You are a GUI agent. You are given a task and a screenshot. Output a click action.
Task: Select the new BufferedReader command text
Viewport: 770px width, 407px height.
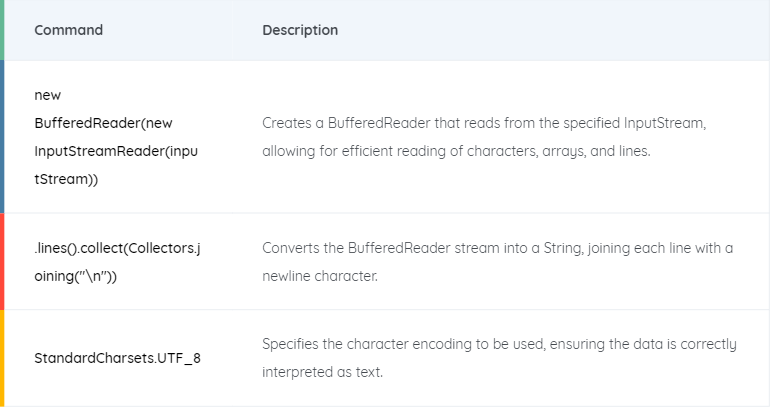[x=116, y=137]
